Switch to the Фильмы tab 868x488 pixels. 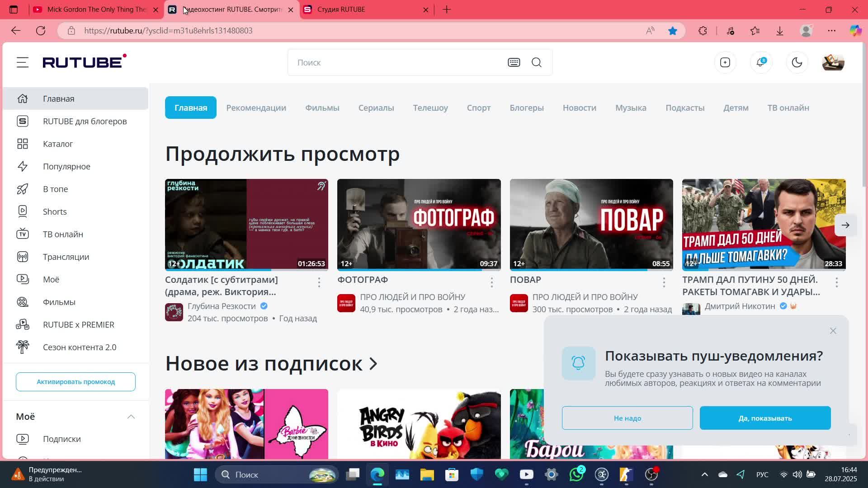click(x=322, y=108)
